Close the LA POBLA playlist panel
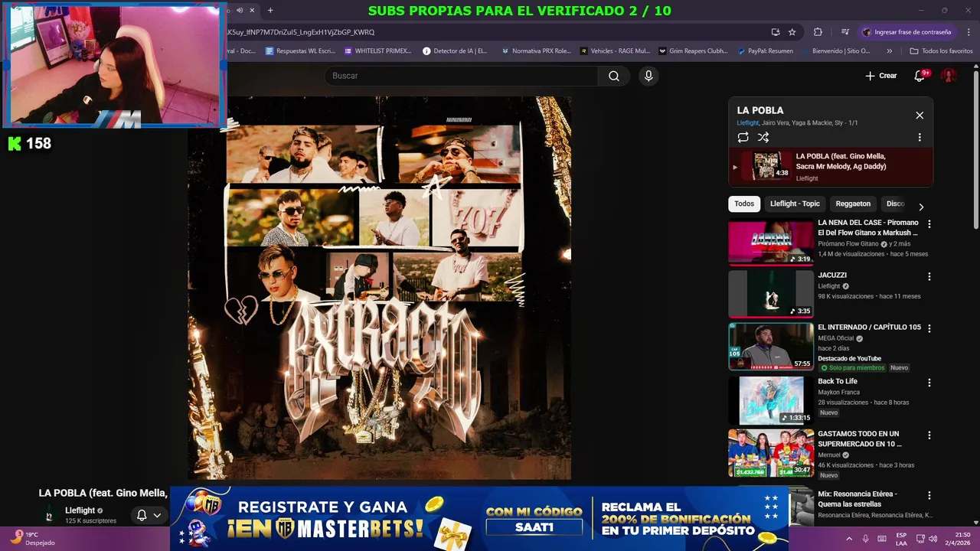980x551 pixels. coord(920,116)
